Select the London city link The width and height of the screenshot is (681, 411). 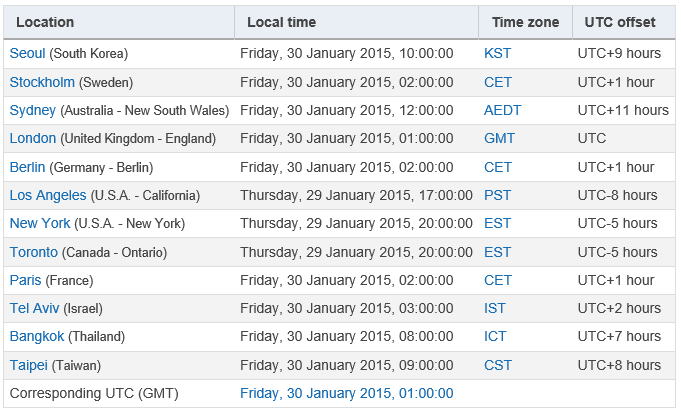(33, 139)
